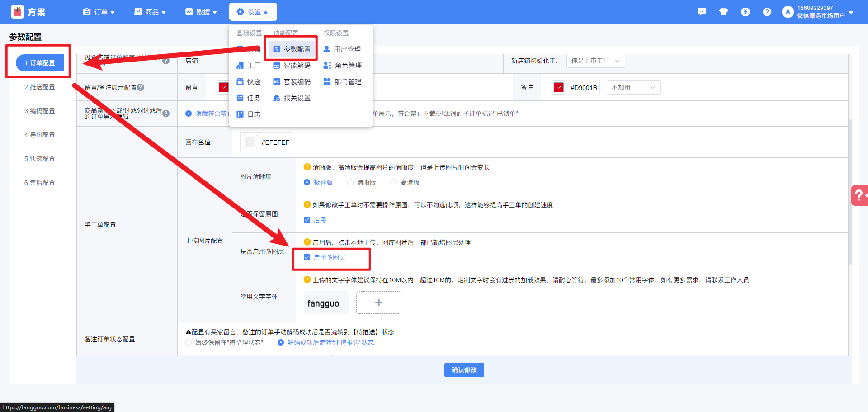Expand the account user dropdown arrow
868x412 pixels.
[851, 12]
